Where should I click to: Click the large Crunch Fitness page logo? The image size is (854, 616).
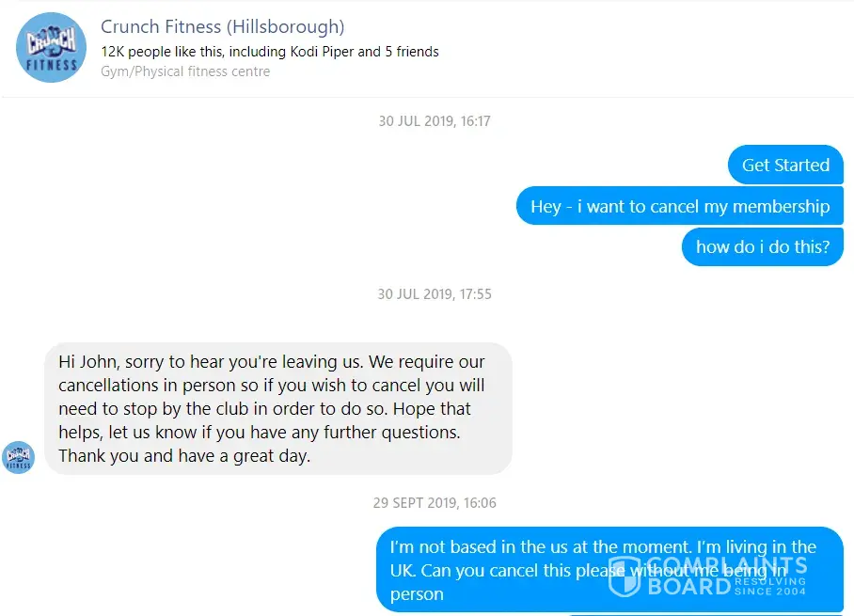pos(51,48)
